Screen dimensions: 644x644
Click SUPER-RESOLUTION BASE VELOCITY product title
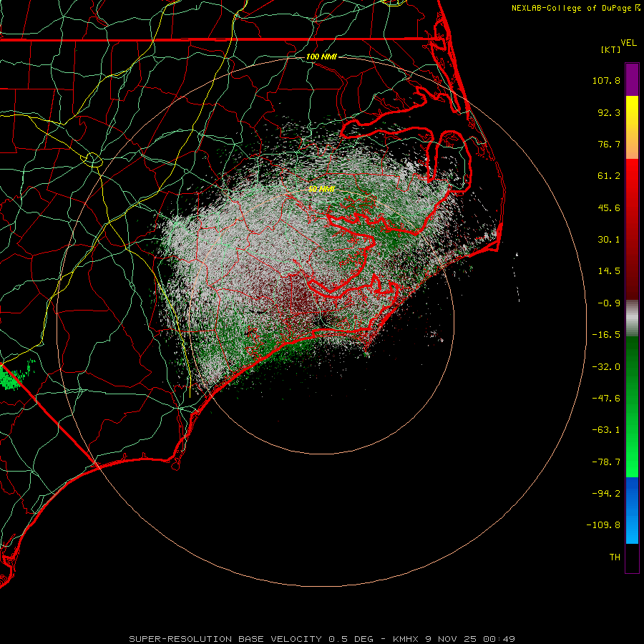(225, 639)
